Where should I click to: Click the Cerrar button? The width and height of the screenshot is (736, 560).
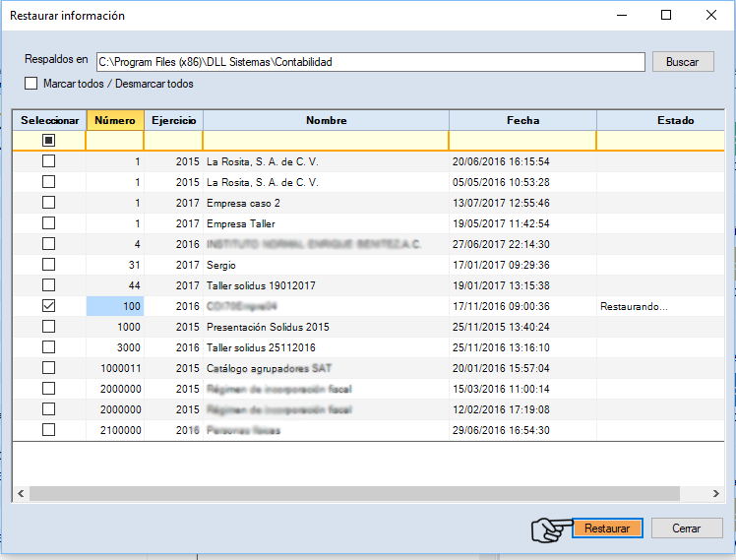(x=686, y=529)
